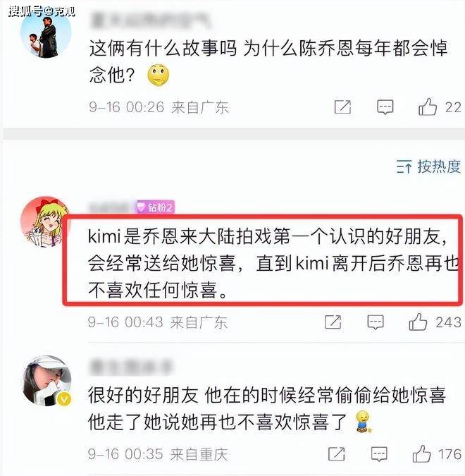
Task: Share the highlighted kimi comment
Action: pos(333,322)
